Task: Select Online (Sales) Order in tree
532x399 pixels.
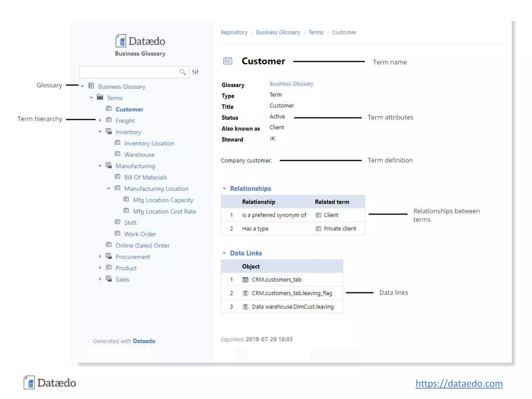Action: [x=143, y=245]
